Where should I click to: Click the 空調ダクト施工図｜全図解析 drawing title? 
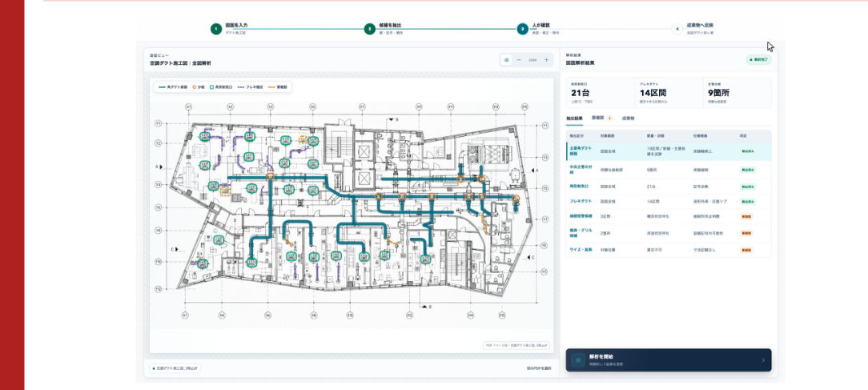click(180, 63)
